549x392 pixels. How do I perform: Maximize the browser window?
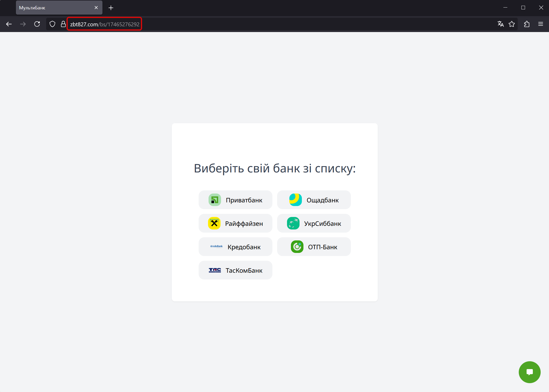(523, 8)
